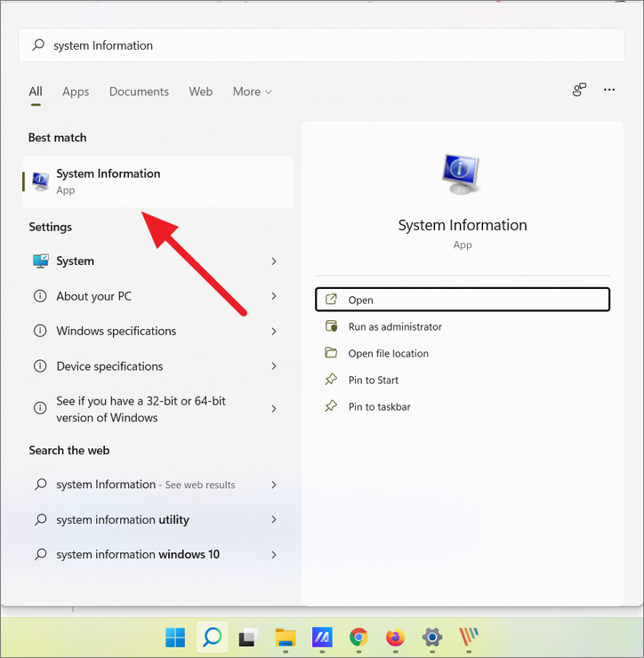The width and height of the screenshot is (644, 658).
Task: Choose Pin to taskbar
Action: coord(463,406)
